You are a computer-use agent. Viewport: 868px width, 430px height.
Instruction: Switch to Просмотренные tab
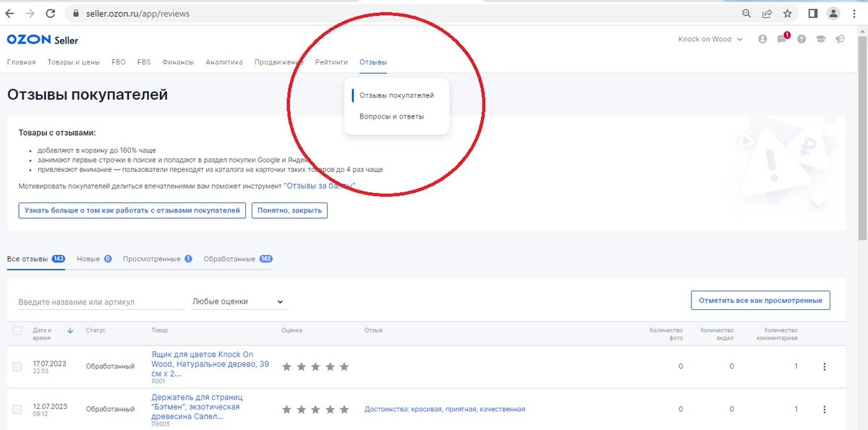tap(158, 259)
